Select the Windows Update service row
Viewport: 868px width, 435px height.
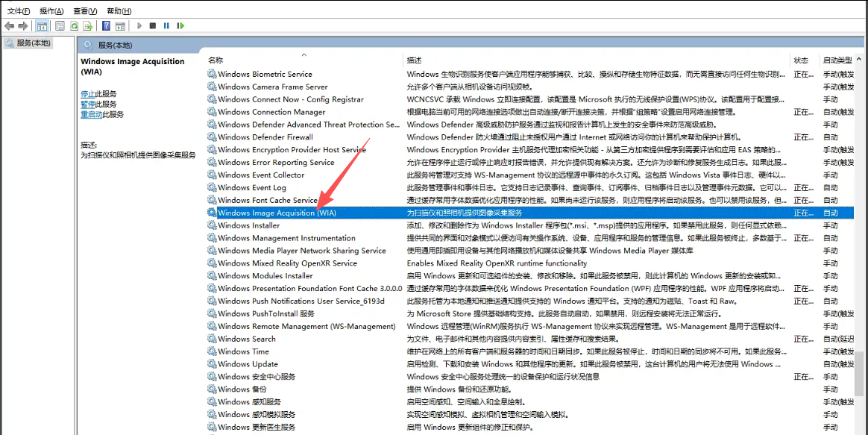tap(248, 364)
